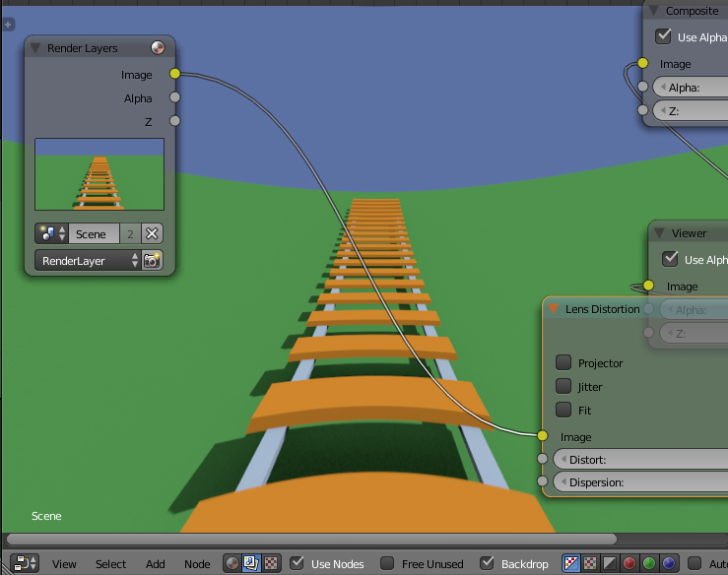The width and height of the screenshot is (728, 575).
Task: Decrease the Dispersion value arrow
Action: click(x=563, y=481)
